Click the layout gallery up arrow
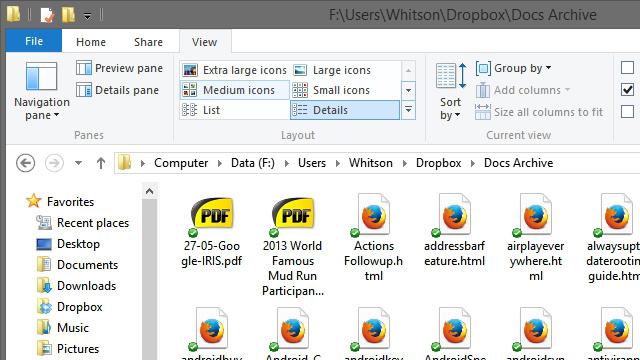 tap(408, 71)
